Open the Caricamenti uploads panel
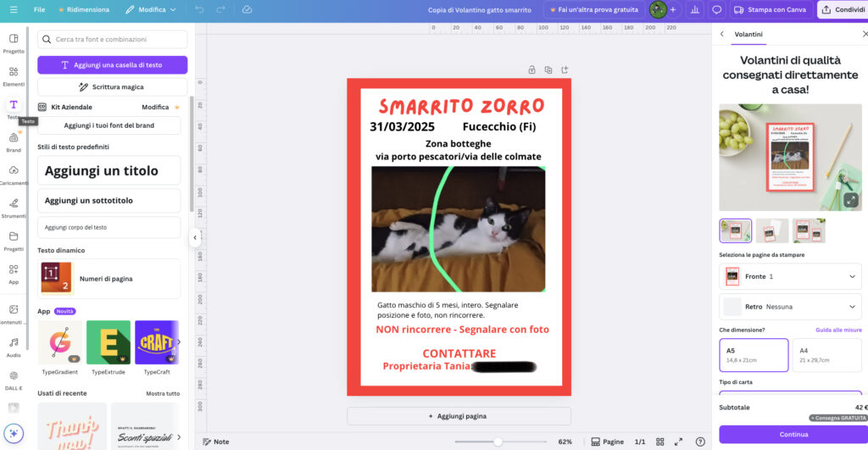868x450 pixels. (14, 175)
